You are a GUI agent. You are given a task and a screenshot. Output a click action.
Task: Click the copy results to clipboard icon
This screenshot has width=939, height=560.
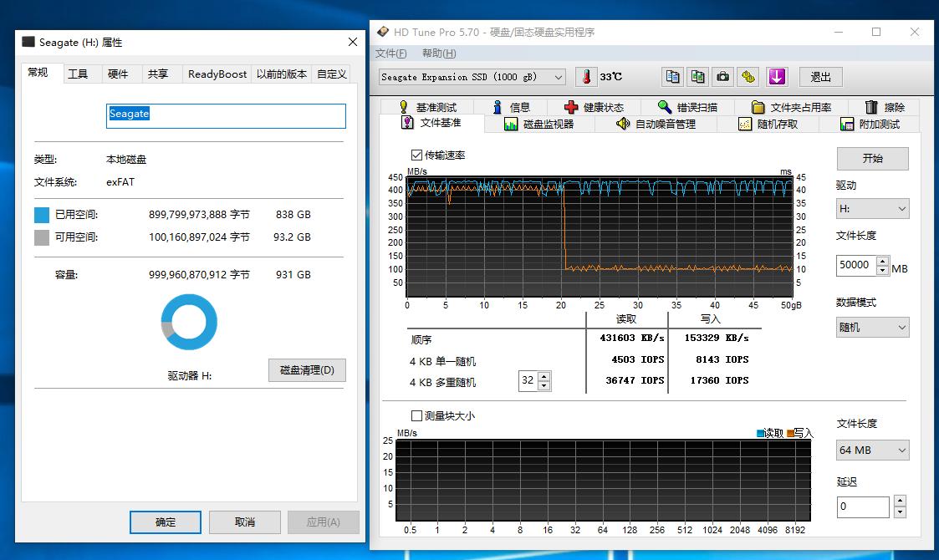click(672, 76)
